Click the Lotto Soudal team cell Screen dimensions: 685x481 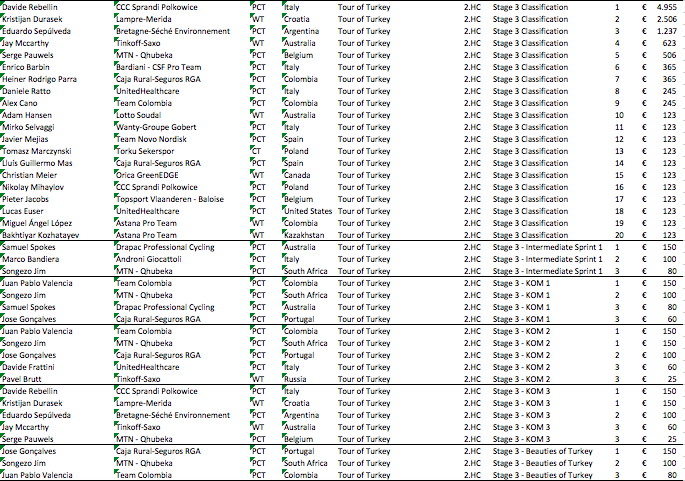point(138,115)
